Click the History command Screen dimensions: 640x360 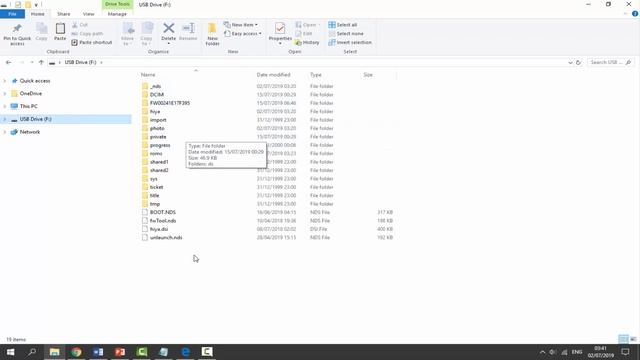coord(307,42)
